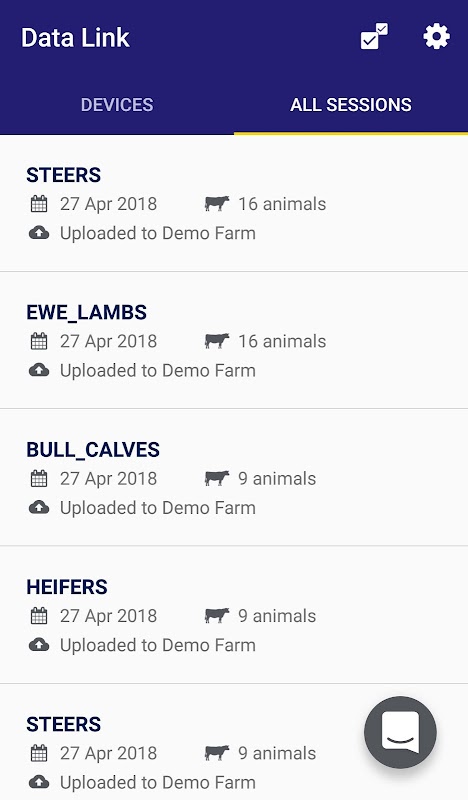468x800 pixels.
Task: Open the BULL_CALVES session title
Action: (x=93, y=449)
